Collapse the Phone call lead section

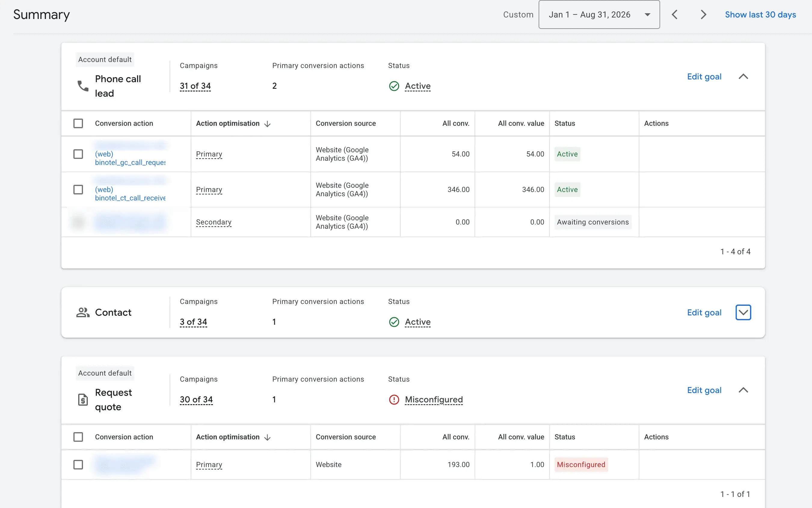pos(743,77)
